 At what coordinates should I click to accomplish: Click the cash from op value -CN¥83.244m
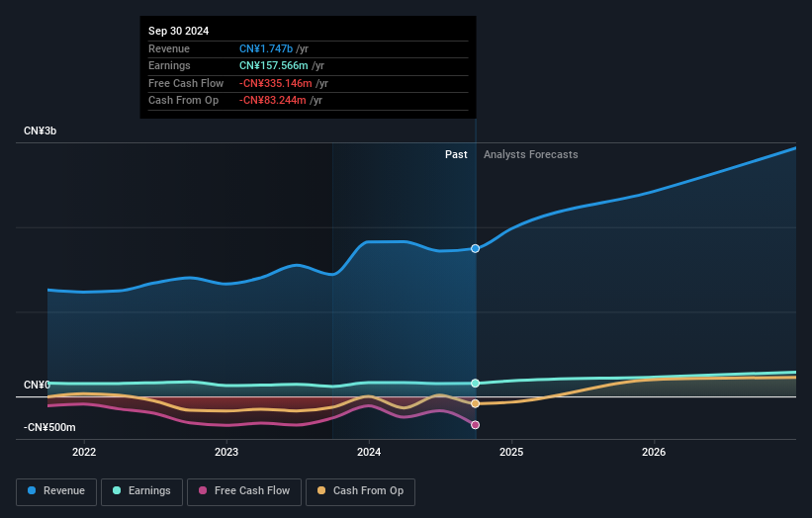pyautogui.click(x=272, y=101)
